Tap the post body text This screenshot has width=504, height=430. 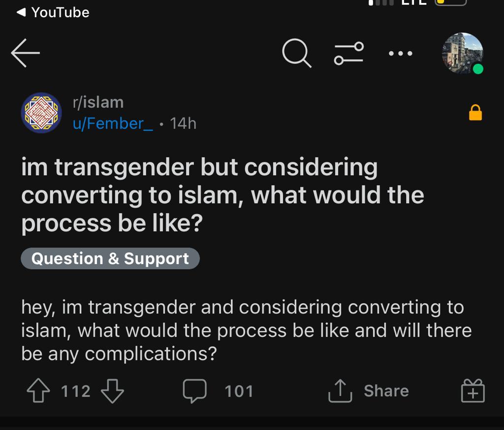click(246, 330)
